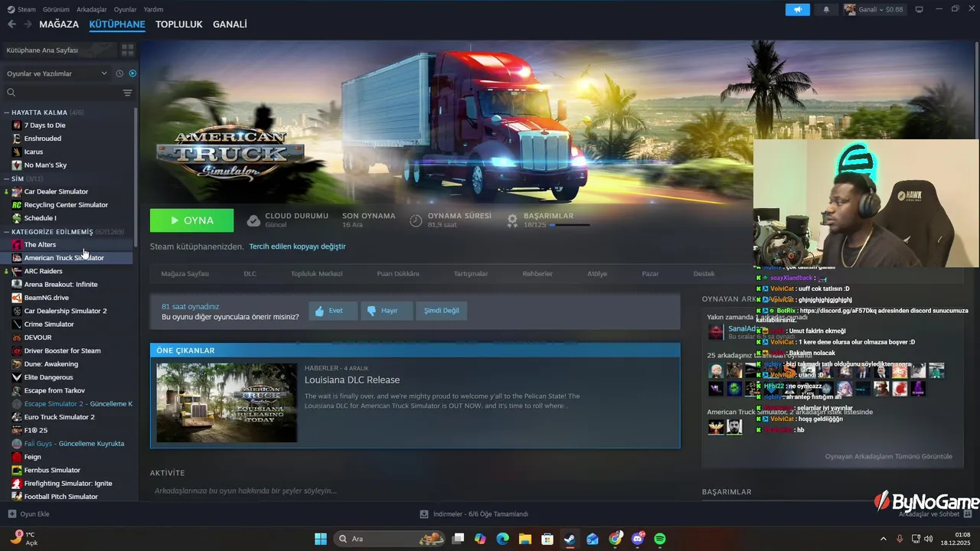Collapse the KATEGORİZE EDİLMEMİŞ category

pos(7,231)
